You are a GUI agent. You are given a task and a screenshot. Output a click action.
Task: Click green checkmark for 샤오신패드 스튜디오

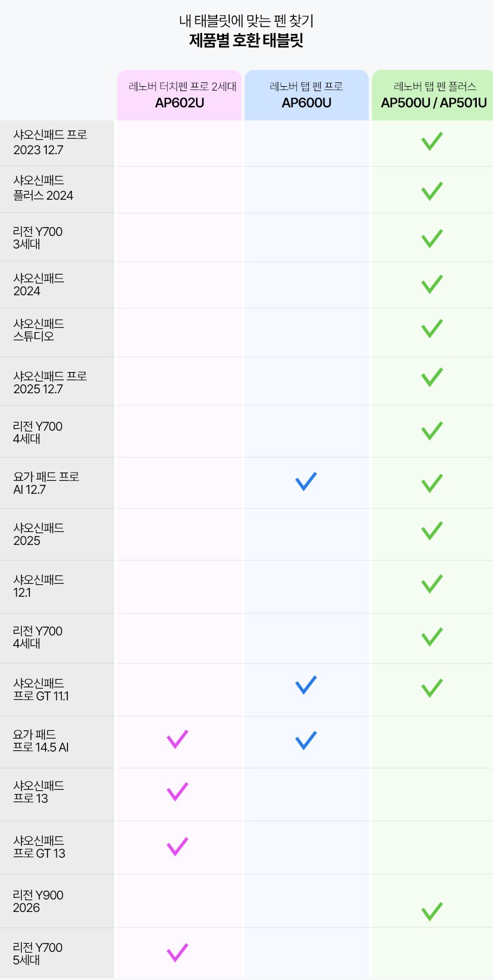coord(432,328)
